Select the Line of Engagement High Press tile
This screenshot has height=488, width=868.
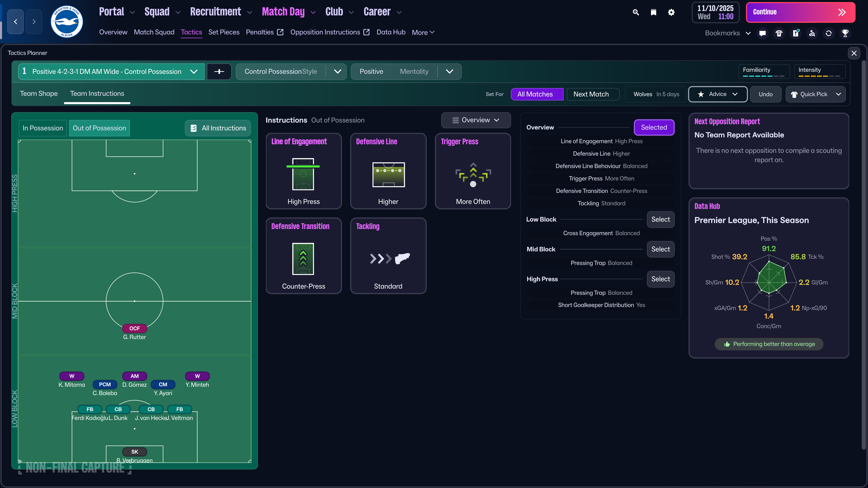304,171
